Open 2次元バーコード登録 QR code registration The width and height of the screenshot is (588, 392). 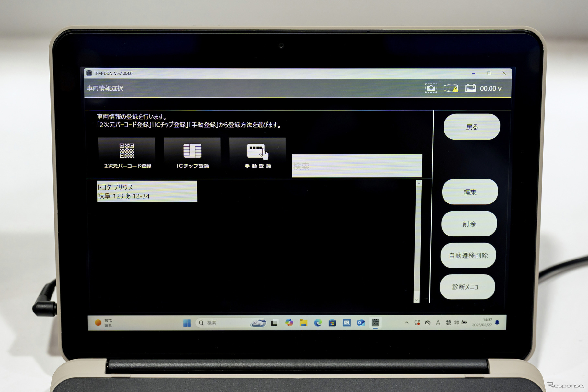[x=127, y=154]
